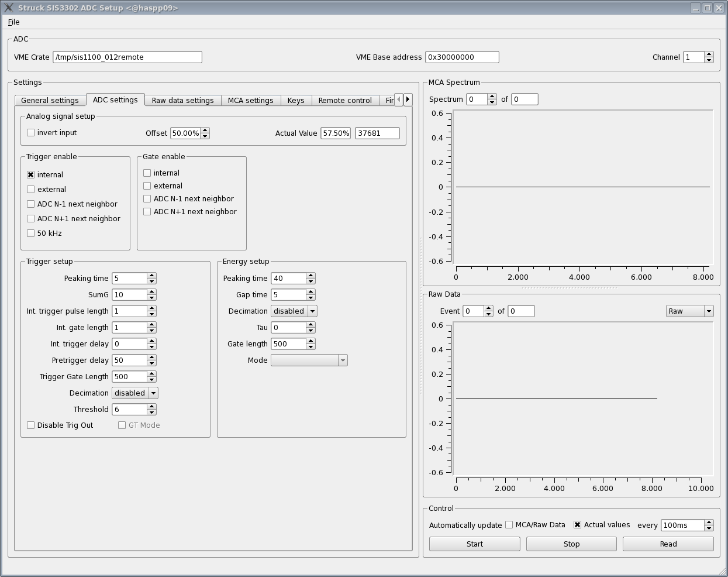Click the Spectrum total count field
The width and height of the screenshot is (728, 577).
[x=525, y=99]
